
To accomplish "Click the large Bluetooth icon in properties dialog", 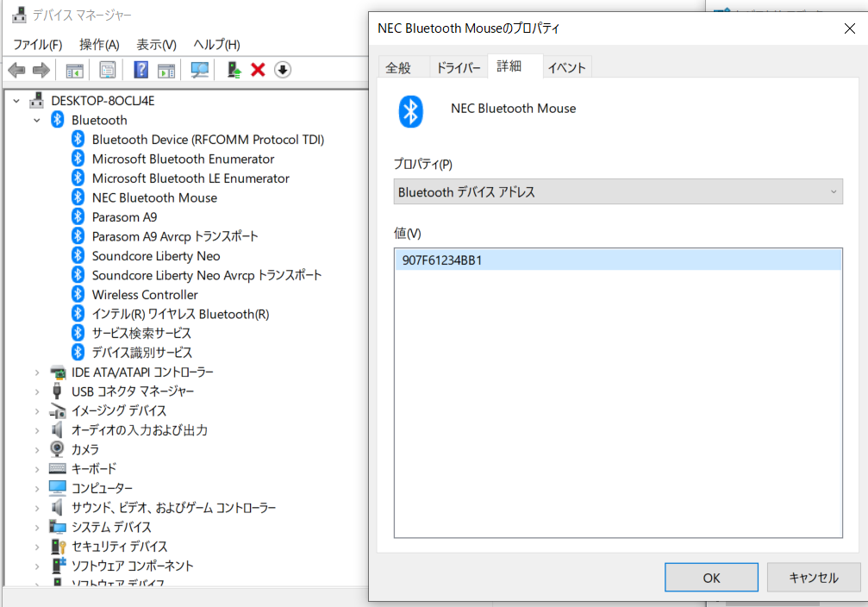I will tap(411, 111).
